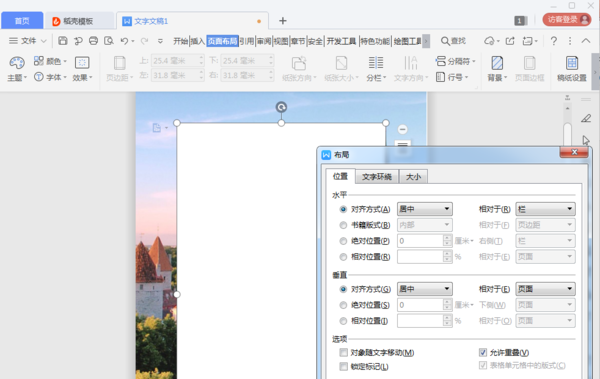Screen dimensions: 600x379
Task: Click the Redo arrow icon
Action: pyautogui.click(x=144, y=41)
